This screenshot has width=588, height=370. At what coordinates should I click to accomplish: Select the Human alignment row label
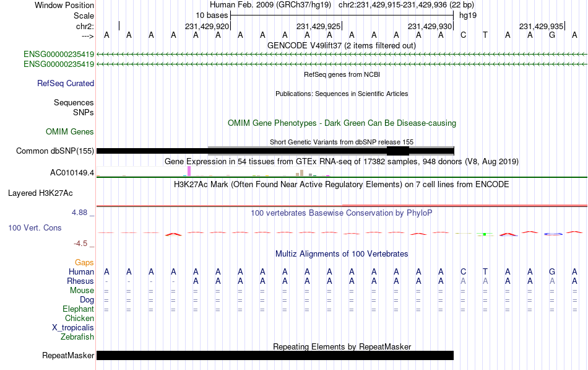[81, 271]
